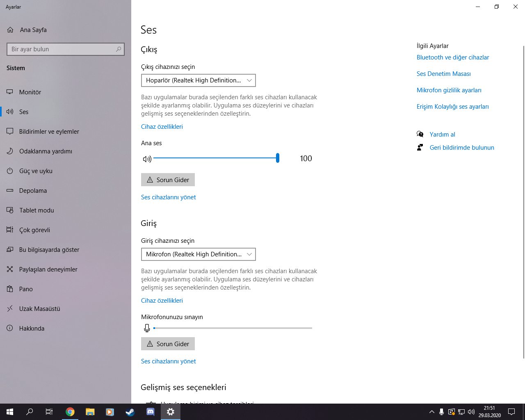Open Google Chrome from the taskbar
This screenshot has height=420, width=525.
(x=70, y=412)
